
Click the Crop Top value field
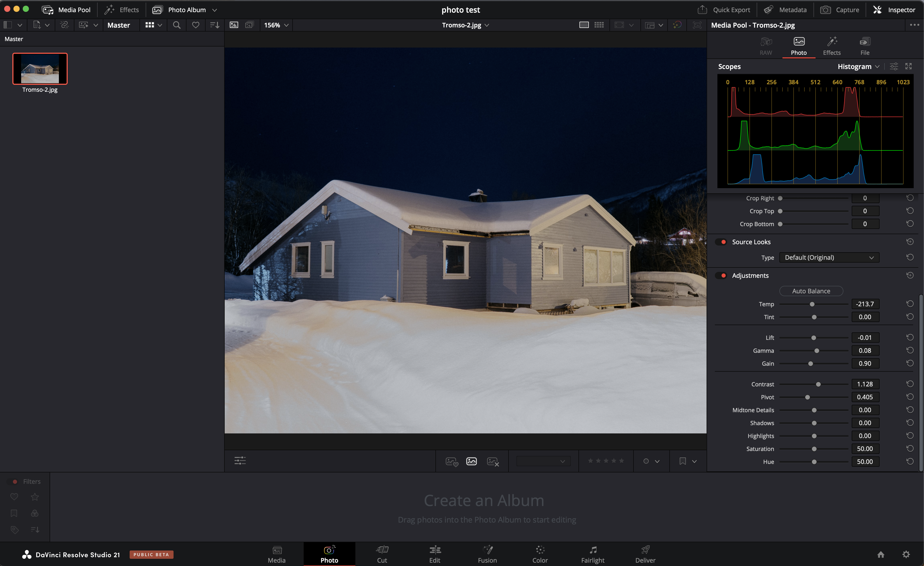[865, 211]
